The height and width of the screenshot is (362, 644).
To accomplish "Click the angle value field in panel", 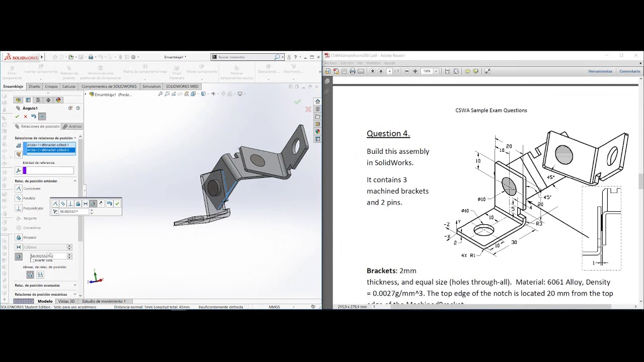I will pyautogui.click(x=48, y=256).
